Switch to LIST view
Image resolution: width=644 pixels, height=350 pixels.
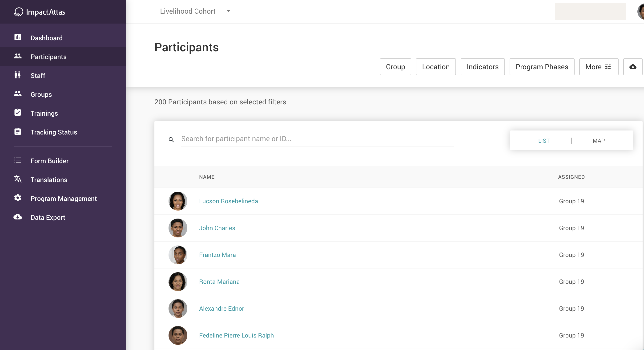[544, 141]
